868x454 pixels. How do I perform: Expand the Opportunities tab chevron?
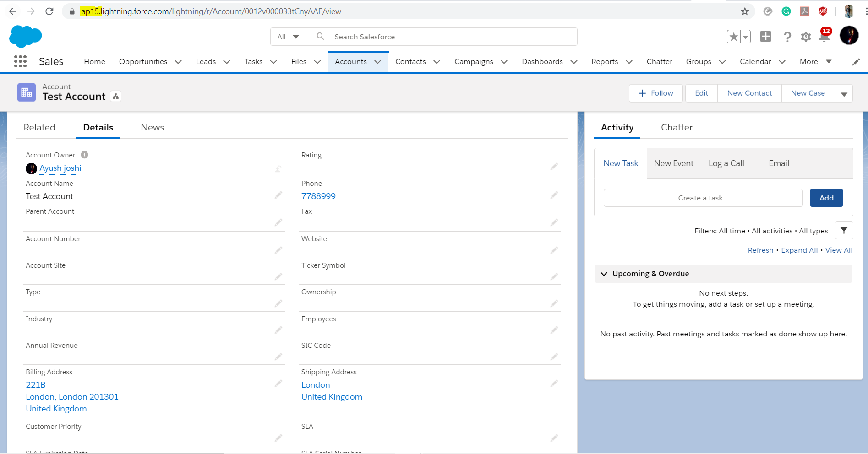click(178, 62)
